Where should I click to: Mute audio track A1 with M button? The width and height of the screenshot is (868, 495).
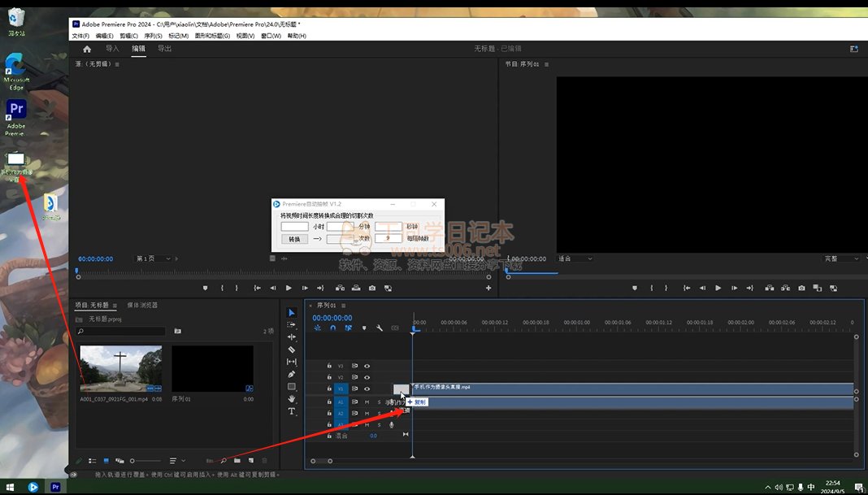[x=367, y=402]
